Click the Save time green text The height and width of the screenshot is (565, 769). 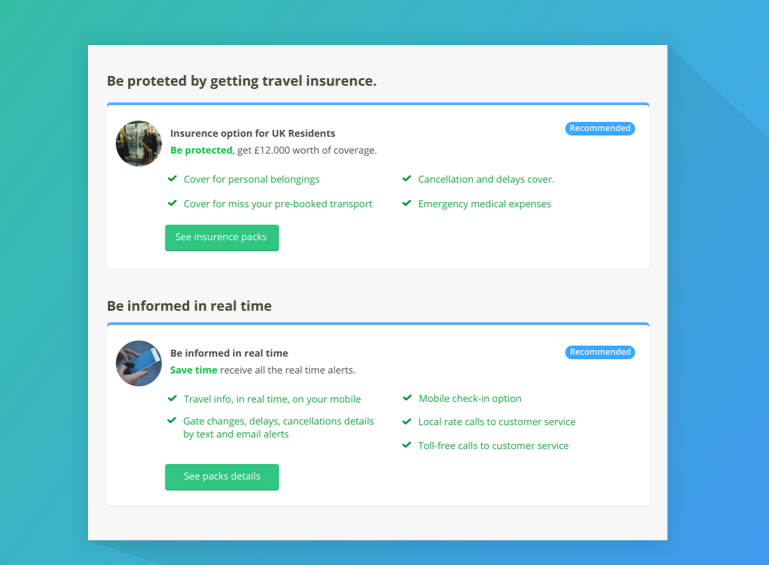194,370
